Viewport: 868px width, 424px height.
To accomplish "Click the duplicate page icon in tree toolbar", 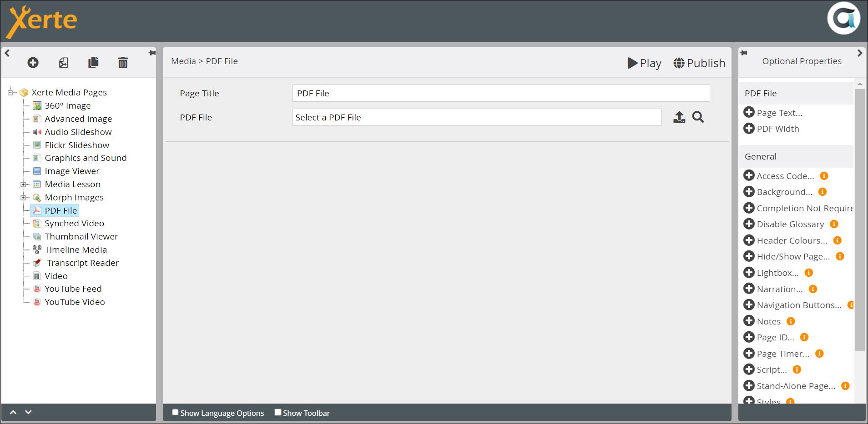I will pos(93,63).
